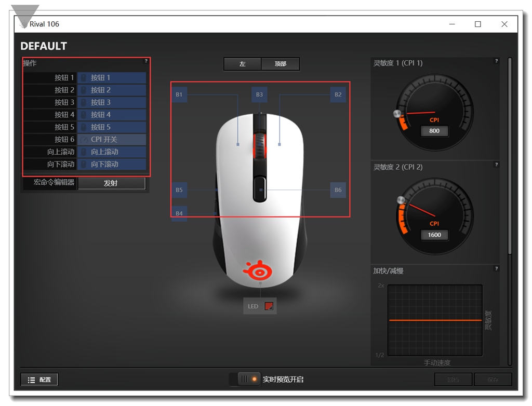Click the help icon on the 加快/减慢 panel
532x406 pixels.
[x=497, y=268]
